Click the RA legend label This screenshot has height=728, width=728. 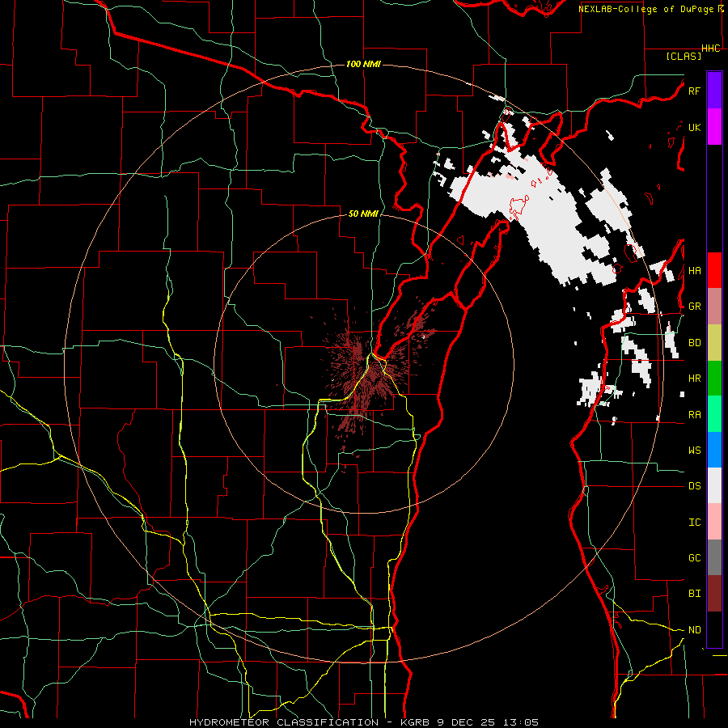[x=694, y=415]
